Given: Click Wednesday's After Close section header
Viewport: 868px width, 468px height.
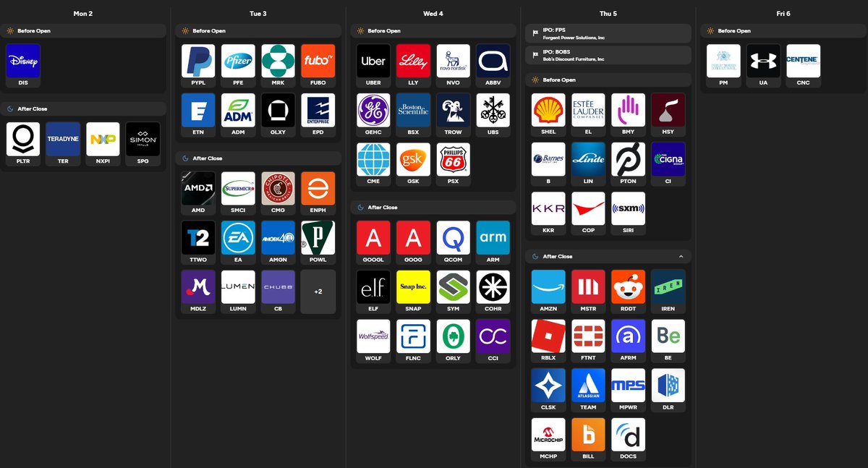Looking at the screenshot, I should click(x=433, y=207).
